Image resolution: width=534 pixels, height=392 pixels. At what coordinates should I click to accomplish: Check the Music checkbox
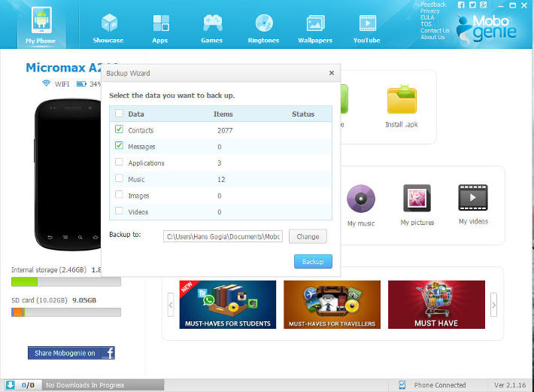point(119,178)
